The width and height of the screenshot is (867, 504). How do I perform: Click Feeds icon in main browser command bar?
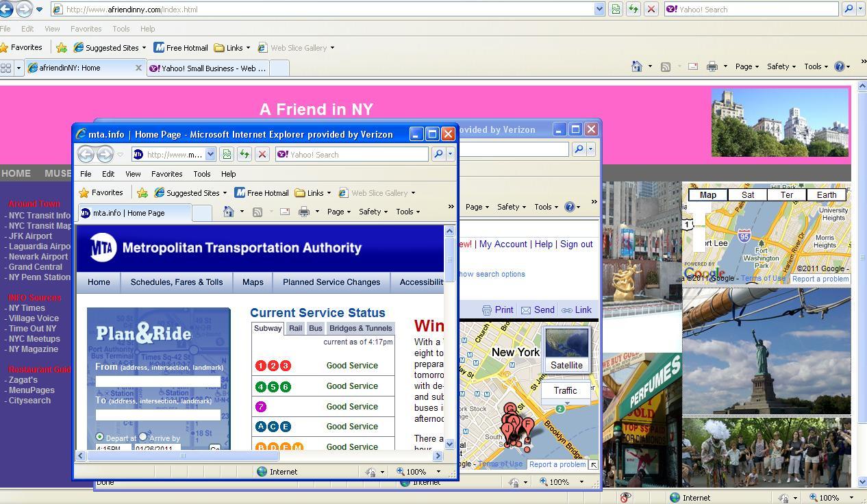click(665, 66)
